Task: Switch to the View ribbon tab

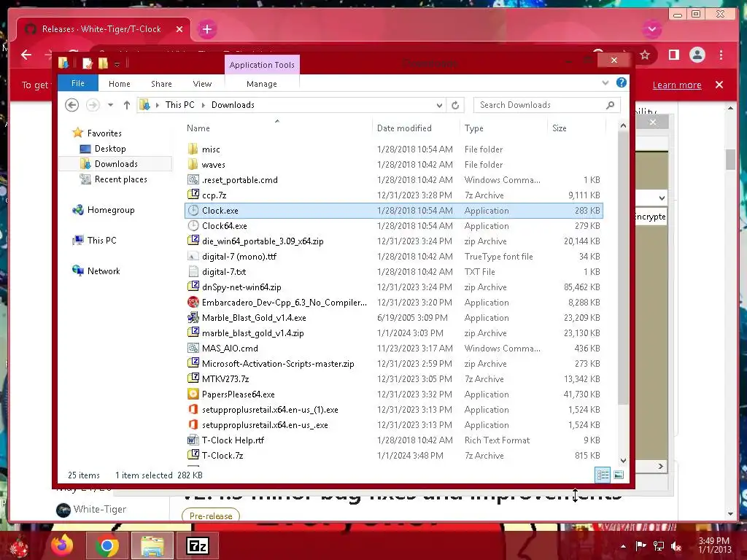Action: (202, 83)
